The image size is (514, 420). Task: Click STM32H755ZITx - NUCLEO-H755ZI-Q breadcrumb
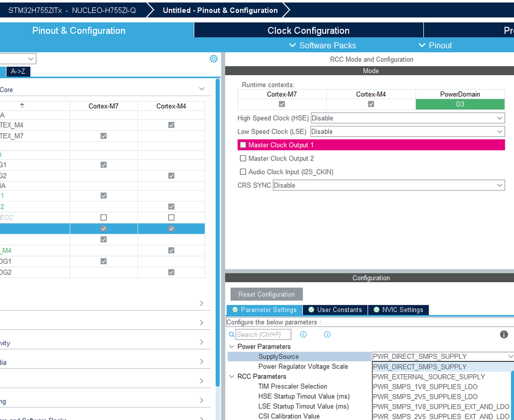point(72,10)
